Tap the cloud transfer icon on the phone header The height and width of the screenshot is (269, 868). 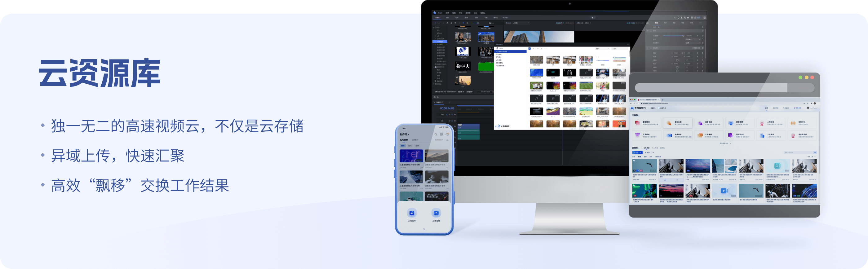coord(447,134)
